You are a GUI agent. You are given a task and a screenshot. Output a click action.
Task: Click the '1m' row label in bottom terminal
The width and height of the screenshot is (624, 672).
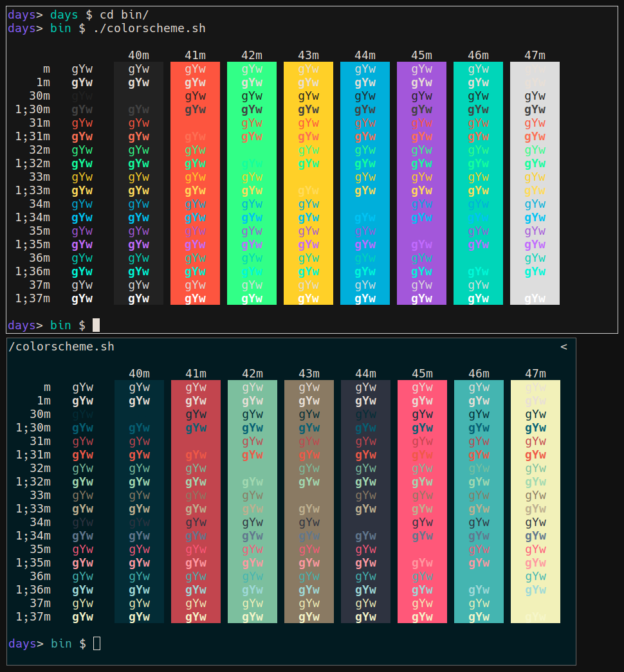(44, 401)
